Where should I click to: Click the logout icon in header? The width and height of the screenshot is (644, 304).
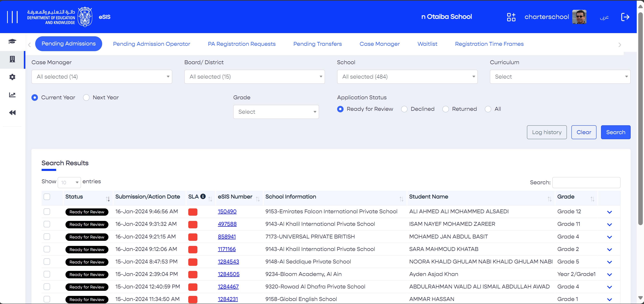coord(625,17)
